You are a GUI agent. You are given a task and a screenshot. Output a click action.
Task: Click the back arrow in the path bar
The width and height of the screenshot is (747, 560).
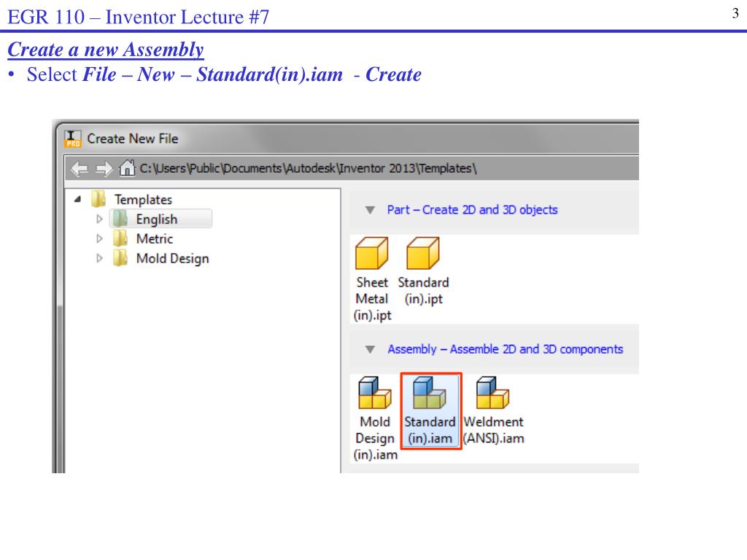[x=79, y=168]
